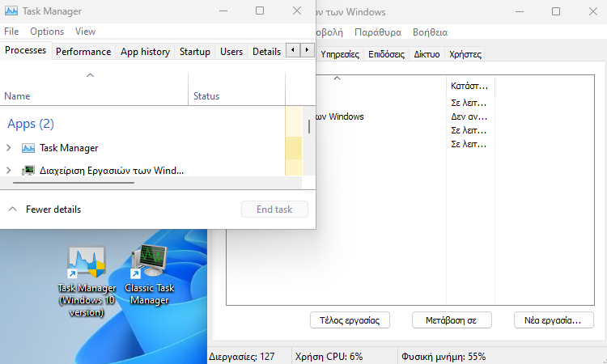Sort by the Name column header
The width and height of the screenshot is (607, 364).
pyautogui.click(x=94, y=89)
